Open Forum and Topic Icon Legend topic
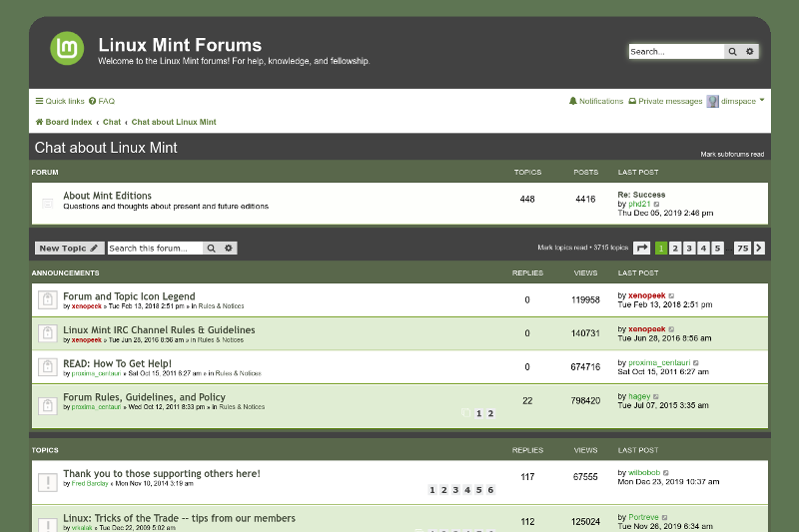 129,296
